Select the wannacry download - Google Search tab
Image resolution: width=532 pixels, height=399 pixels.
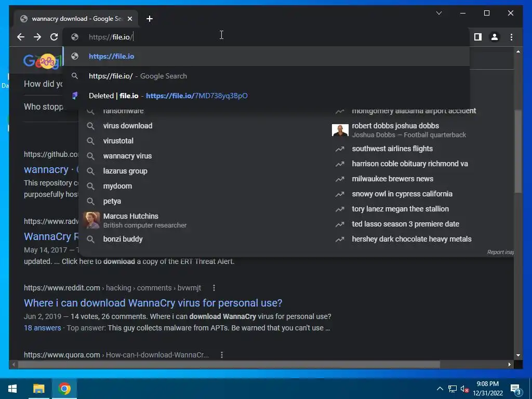(x=76, y=19)
